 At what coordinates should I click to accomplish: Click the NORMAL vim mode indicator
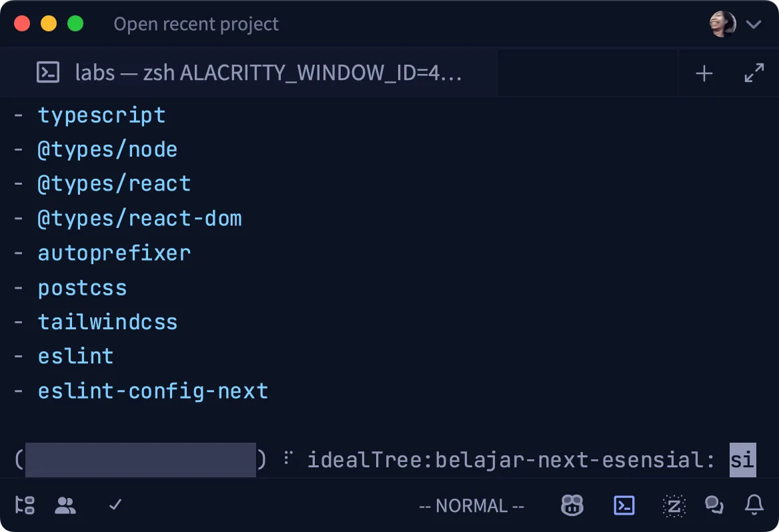coord(471,505)
